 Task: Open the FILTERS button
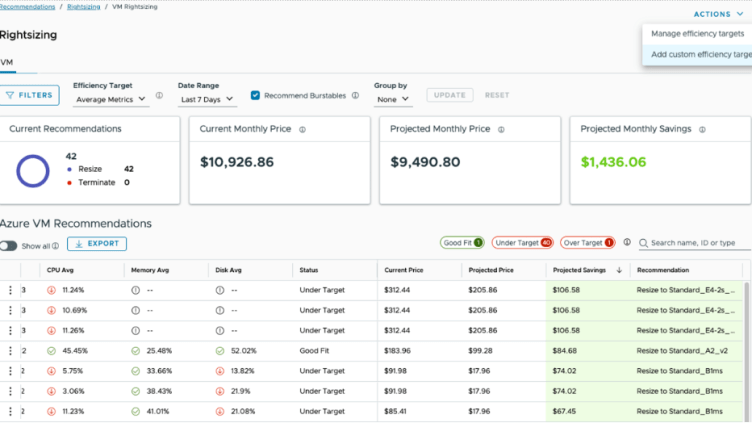click(30, 95)
